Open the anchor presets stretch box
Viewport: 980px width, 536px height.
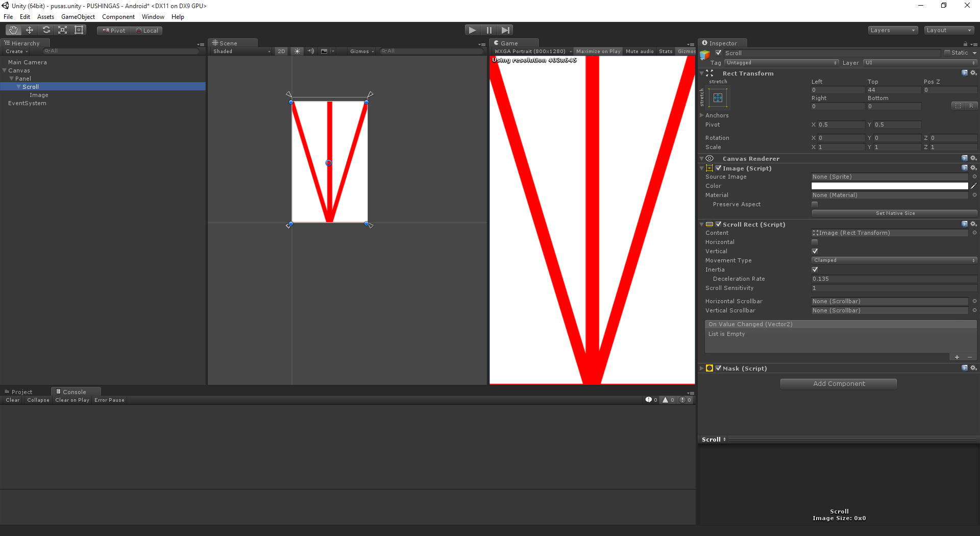point(718,98)
